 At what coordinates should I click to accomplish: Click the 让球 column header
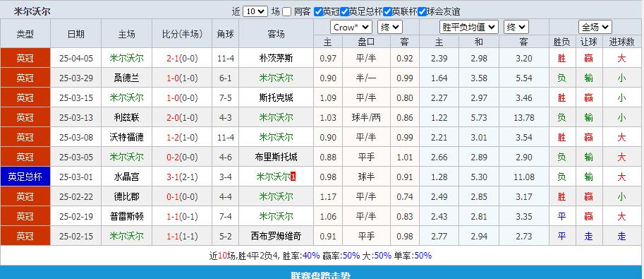tap(588, 42)
